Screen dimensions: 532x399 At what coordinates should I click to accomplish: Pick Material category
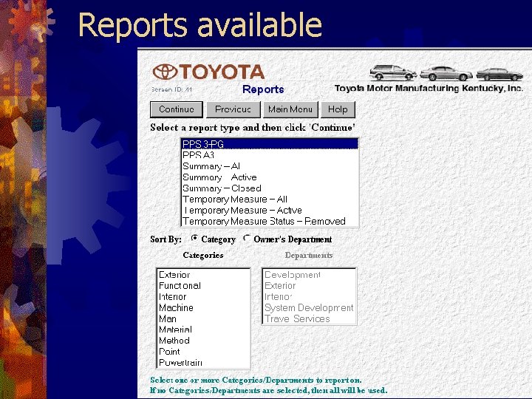[203, 330]
